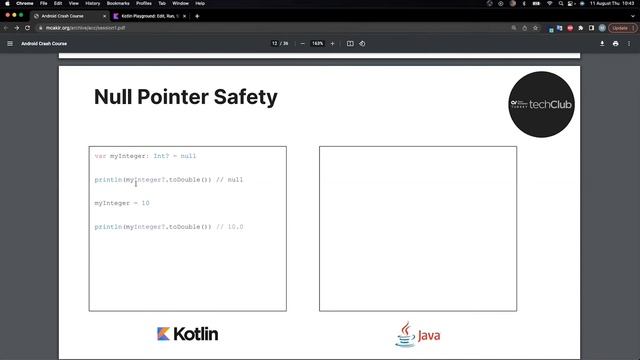Go forward in browser history
This screenshot has height=360, width=640.
17,28
